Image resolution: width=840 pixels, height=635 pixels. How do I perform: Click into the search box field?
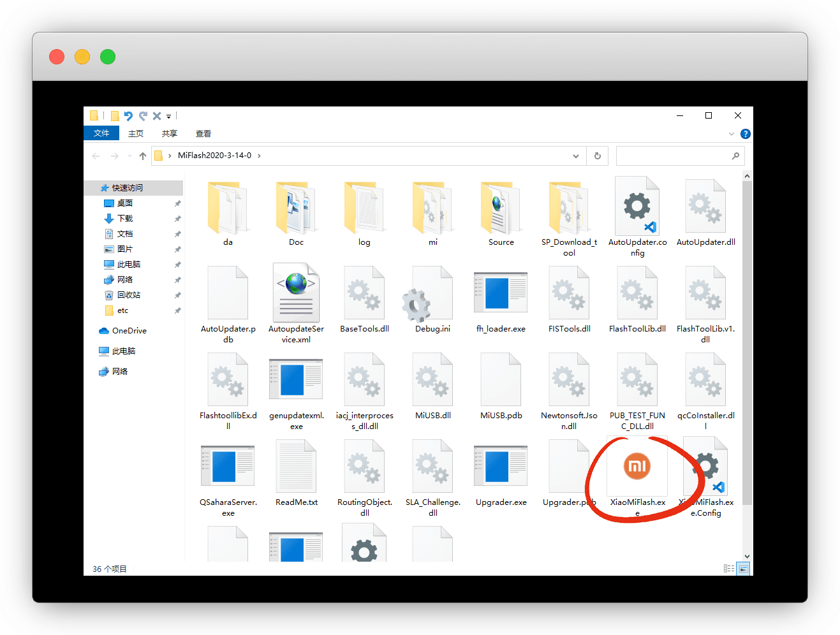click(673, 156)
